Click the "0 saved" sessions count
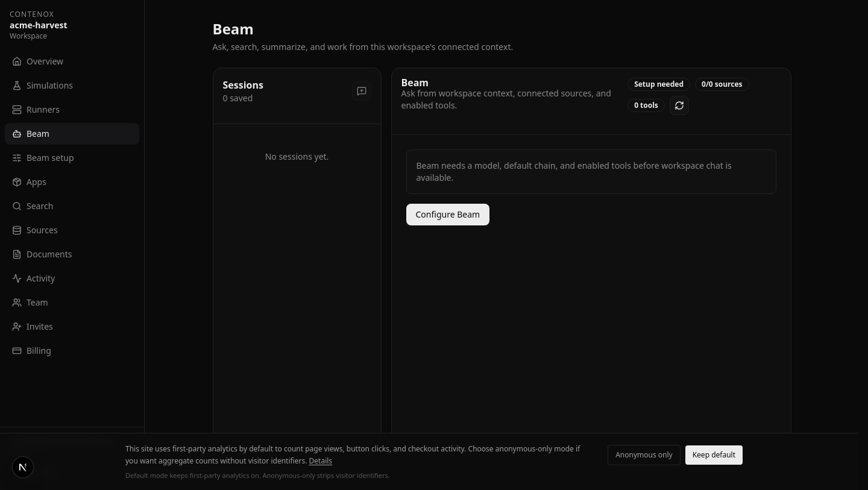868x490 pixels. click(237, 98)
